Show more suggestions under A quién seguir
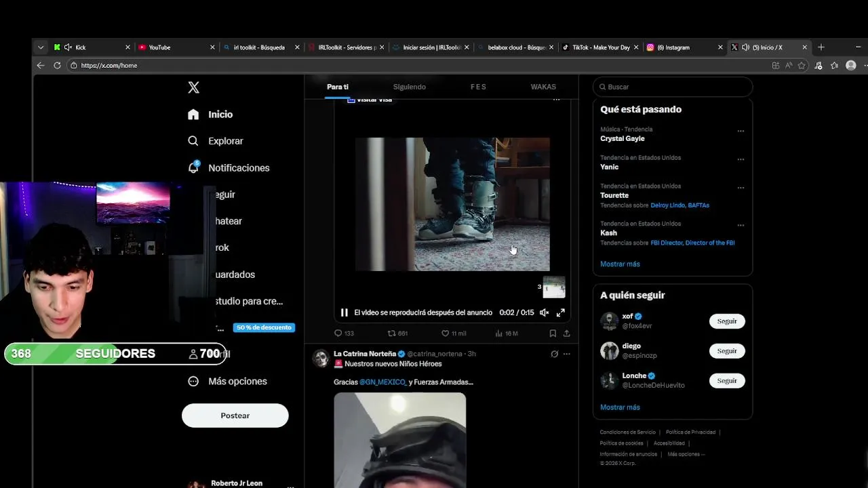 point(620,407)
